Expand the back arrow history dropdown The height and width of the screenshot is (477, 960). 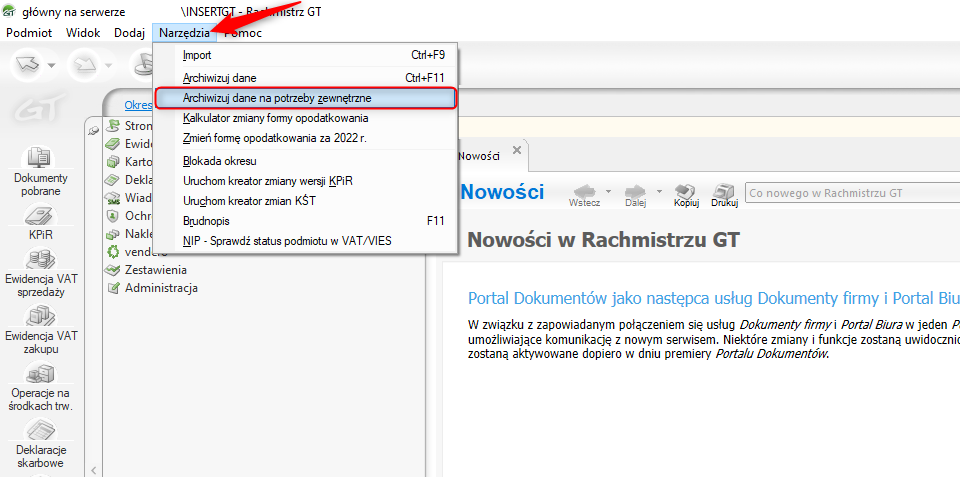click(x=52, y=66)
